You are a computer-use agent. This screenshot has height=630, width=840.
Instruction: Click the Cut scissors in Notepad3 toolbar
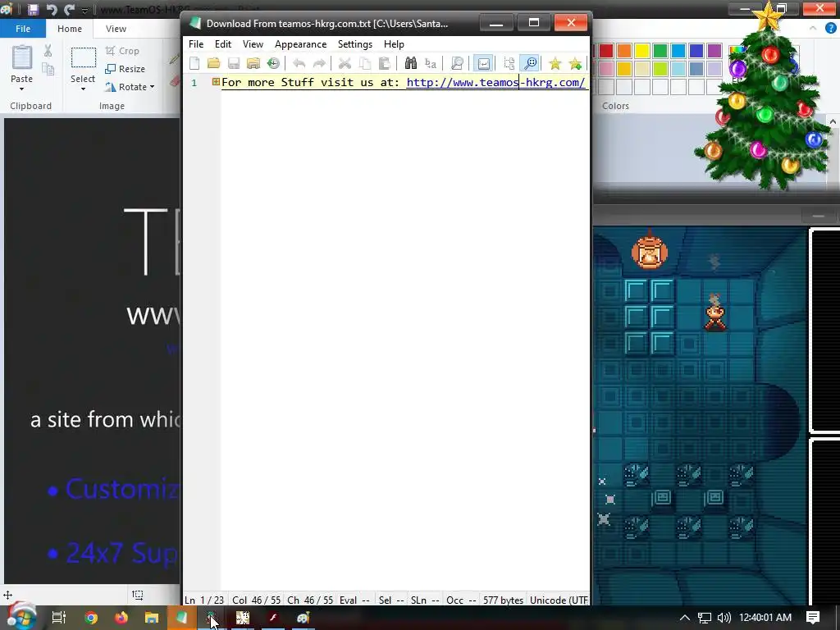(x=345, y=63)
